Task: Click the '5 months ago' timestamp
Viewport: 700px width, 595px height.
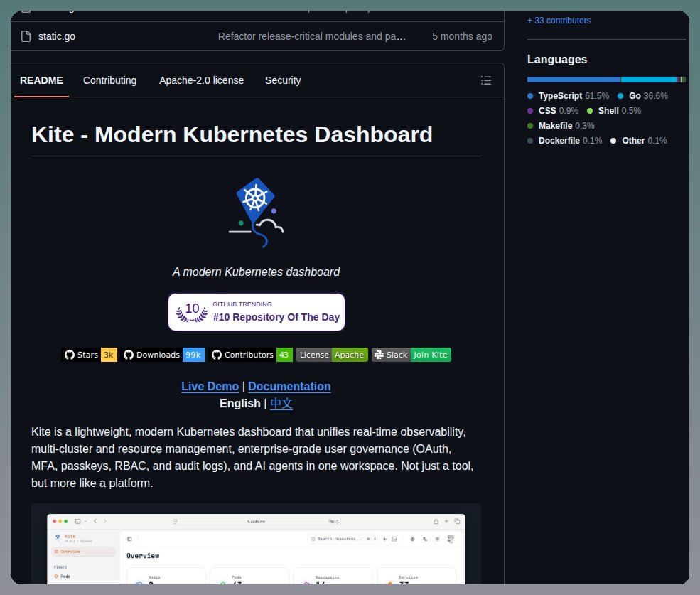Action: [462, 36]
